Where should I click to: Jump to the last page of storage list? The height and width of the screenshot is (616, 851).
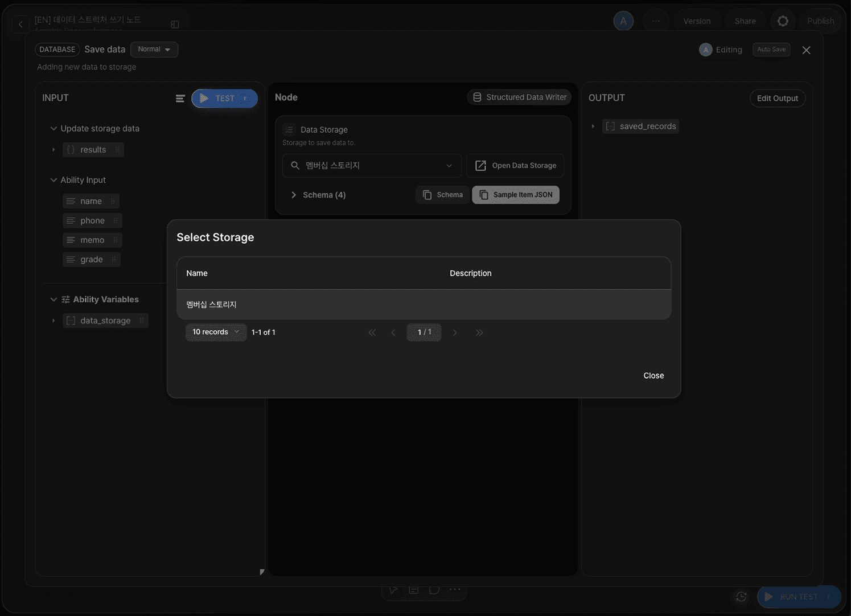(x=479, y=332)
